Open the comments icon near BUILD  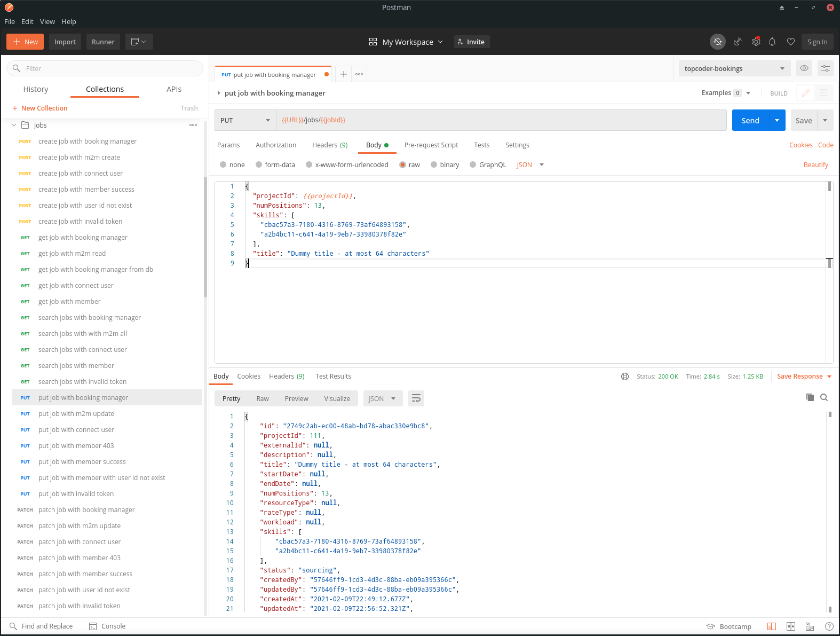click(823, 93)
